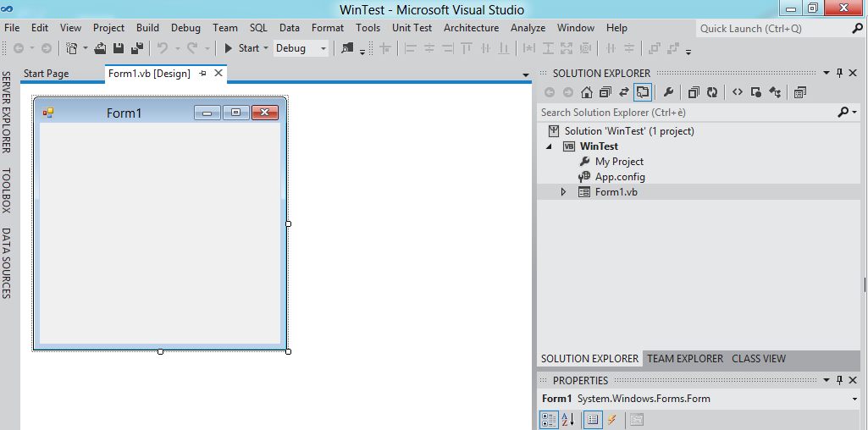Open the Debug configuration dropdown
The height and width of the screenshot is (430, 868).
tap(323, 48)
